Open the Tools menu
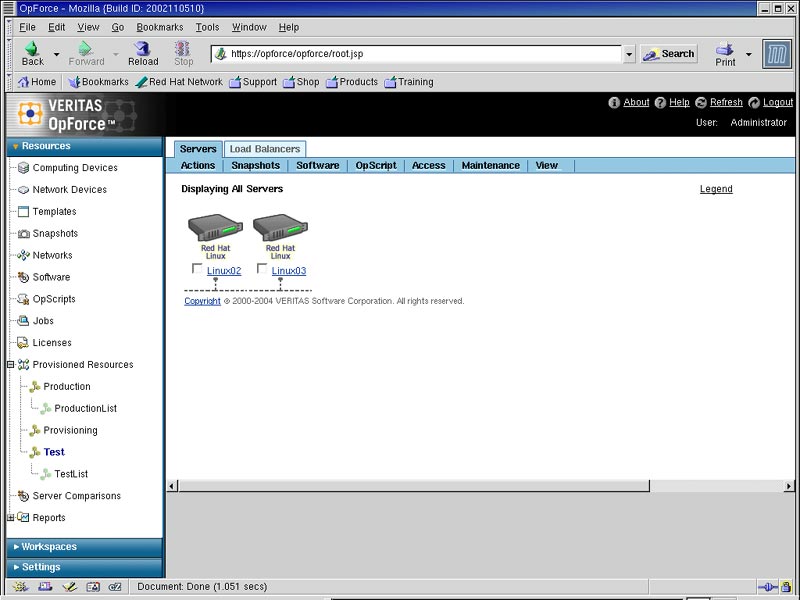800x600 pixels. click(x=207, y=27)
